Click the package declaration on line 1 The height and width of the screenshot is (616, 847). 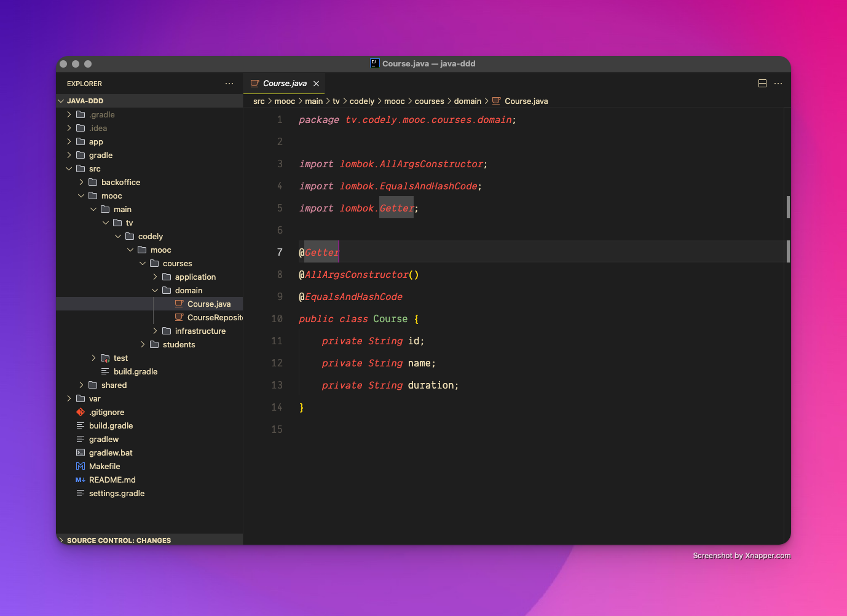click(x=407, y=119)
